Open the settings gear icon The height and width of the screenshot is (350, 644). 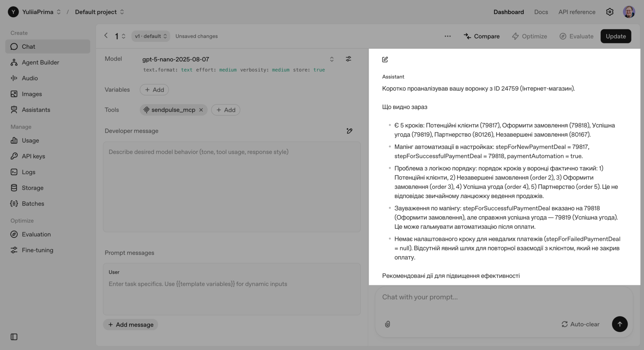click(x=610, y=12)
